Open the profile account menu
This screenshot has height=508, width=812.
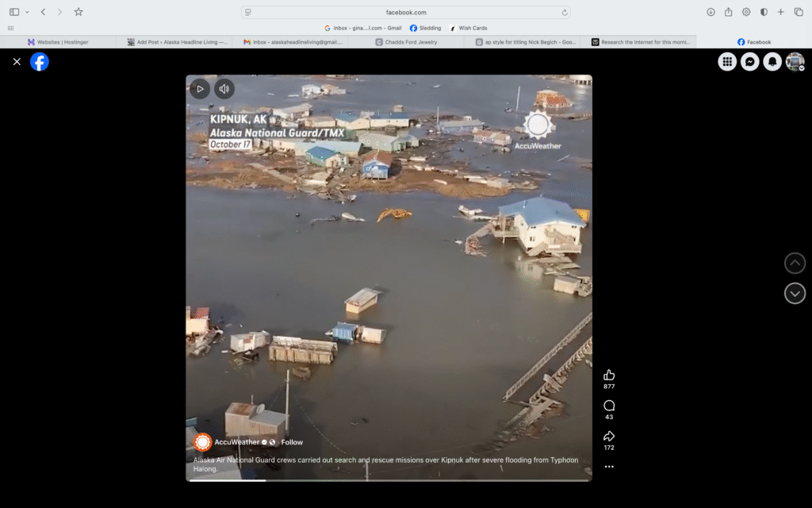(x=795, y=62)
